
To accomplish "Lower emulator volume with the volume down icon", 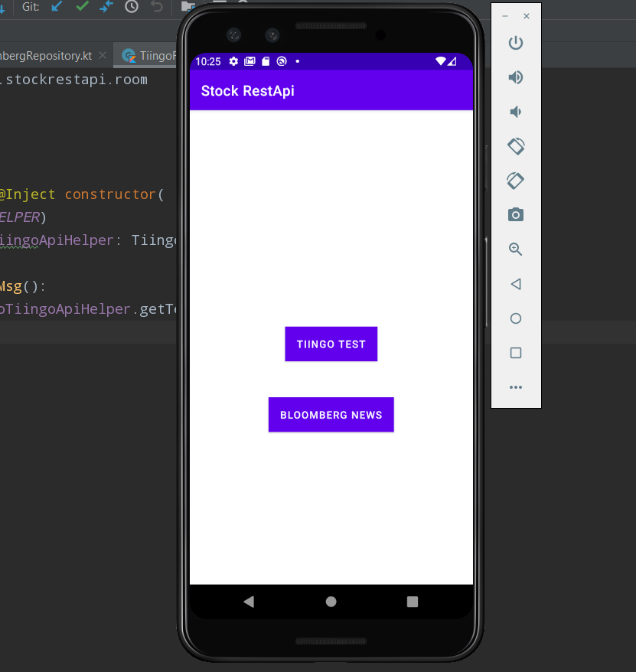I will click(x=516, y=112).
